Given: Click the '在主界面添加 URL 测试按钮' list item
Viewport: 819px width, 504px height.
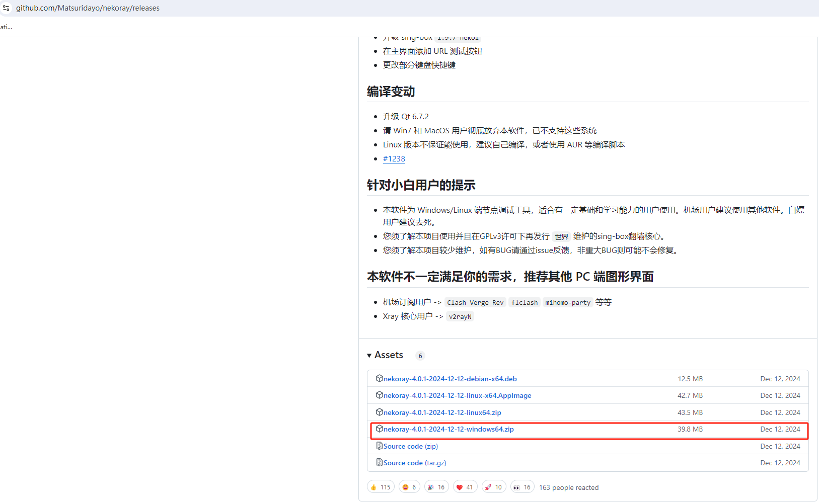Looking at the screenshot, I should 432,51.
